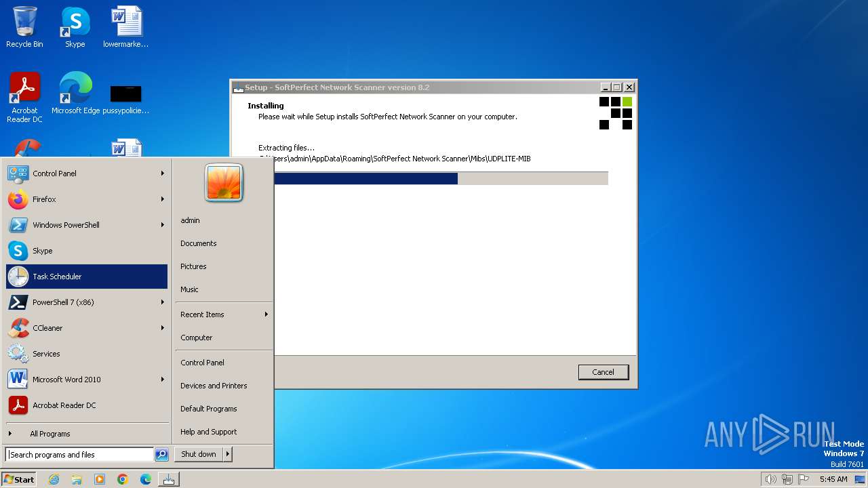Open Windows Media Player from taskbar
Viewport: 868px width, 488px height.
[x=100, y=479]
